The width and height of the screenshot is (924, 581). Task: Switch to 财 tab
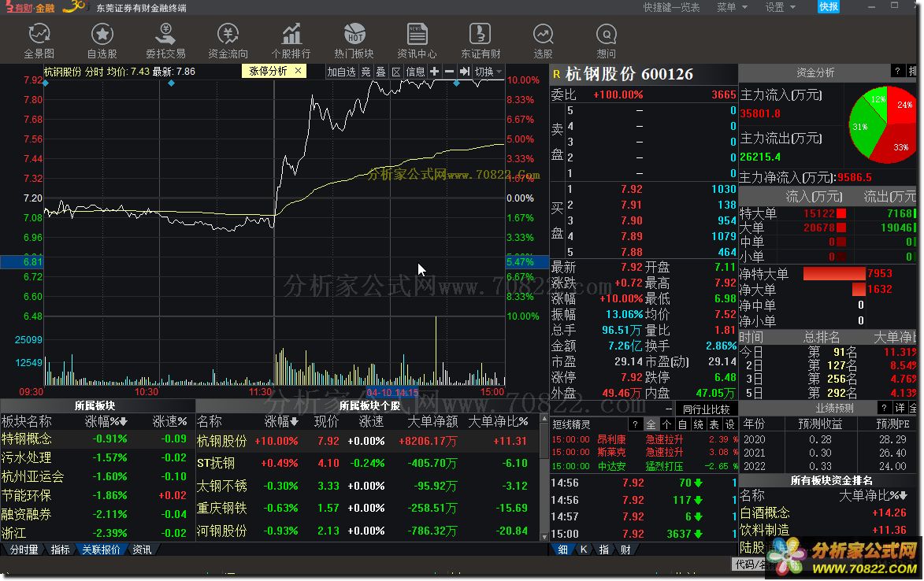625,550
